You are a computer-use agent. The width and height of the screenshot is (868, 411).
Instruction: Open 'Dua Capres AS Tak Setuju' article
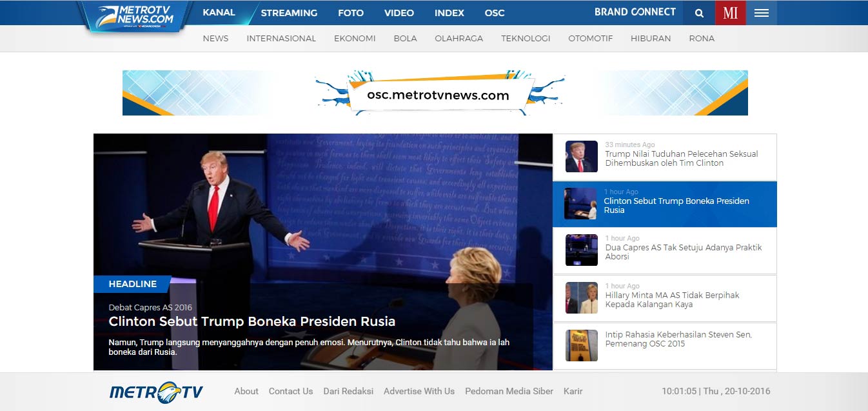point(684,252)
